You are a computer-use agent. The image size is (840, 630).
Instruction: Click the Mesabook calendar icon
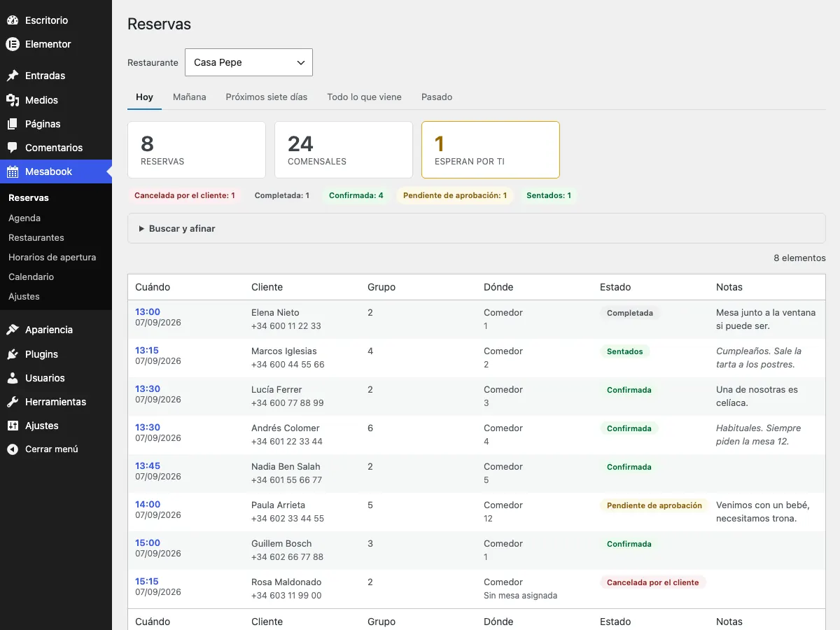pos(13,171)
